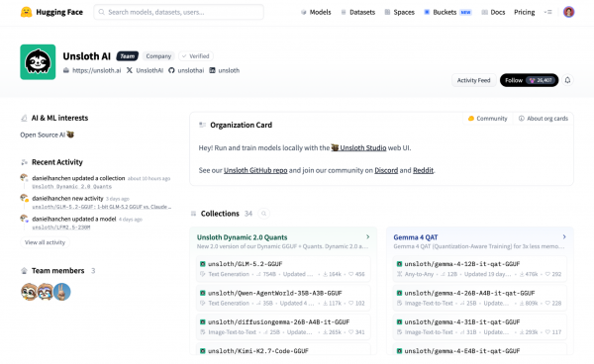Open About org cards info
The image size is (594, 364).
click(x=544, y=119)
